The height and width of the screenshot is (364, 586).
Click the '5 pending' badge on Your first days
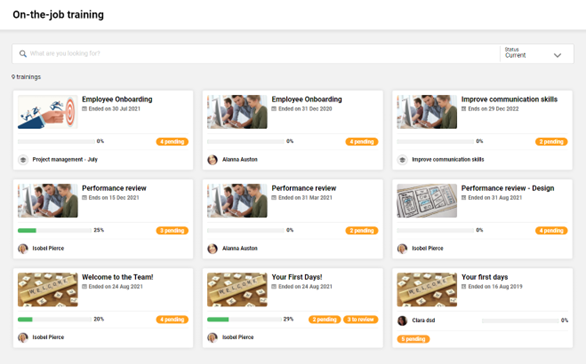point(413,339)
